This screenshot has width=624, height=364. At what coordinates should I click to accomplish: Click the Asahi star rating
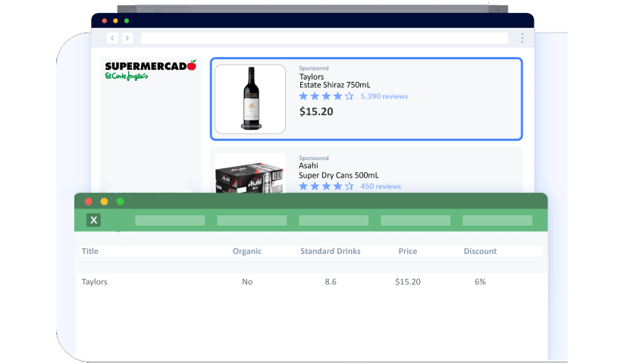(x=326, y=187)
